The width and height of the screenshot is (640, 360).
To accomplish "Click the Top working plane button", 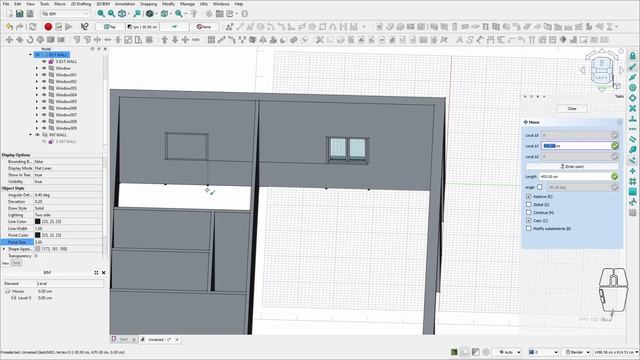I will 110,27.
